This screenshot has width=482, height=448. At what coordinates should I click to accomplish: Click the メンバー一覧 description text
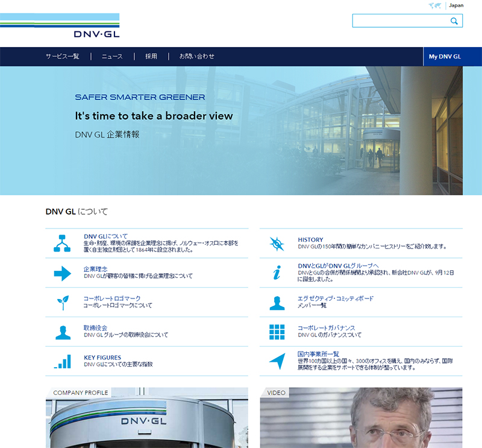tap(312, 305)
